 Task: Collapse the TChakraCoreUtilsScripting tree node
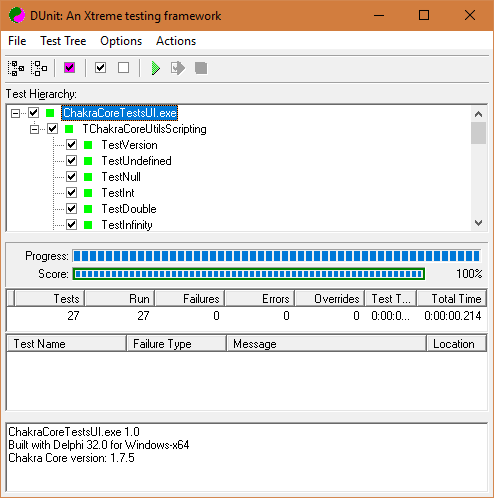click(x=34, y=129)
